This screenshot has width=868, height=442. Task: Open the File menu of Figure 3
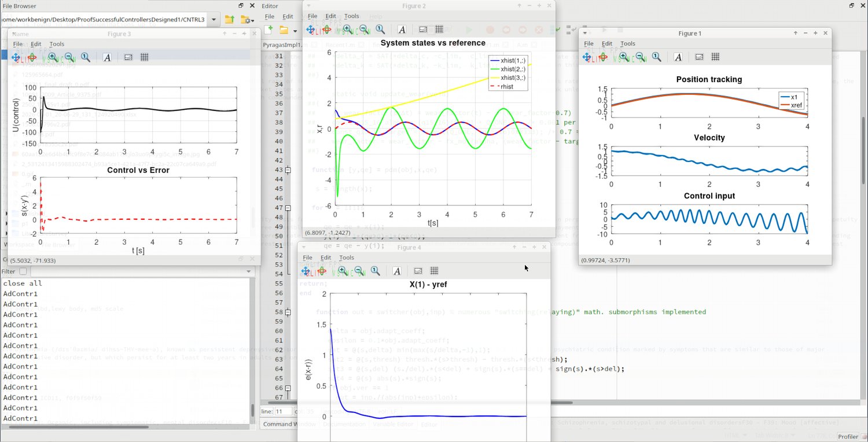pos(18,44)
